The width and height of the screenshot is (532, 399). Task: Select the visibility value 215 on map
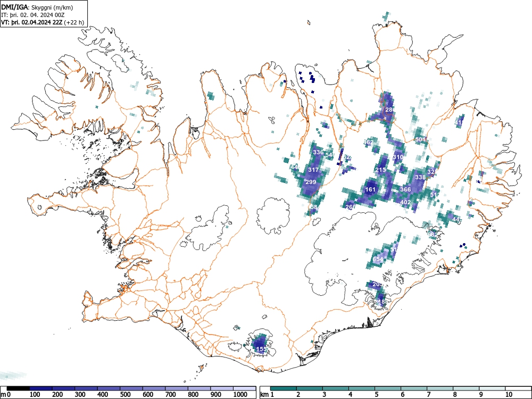coord(380,170)
